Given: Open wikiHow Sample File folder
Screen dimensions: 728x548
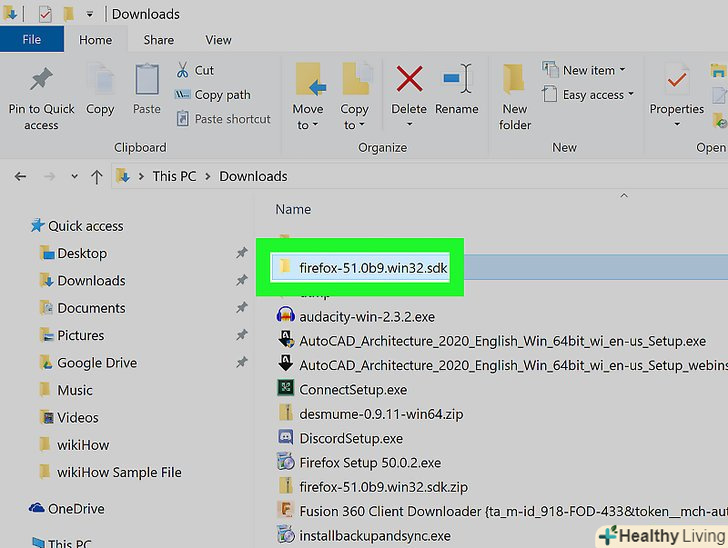Looking at the screenshot, I should pyautogui.click(x=110, y=472).
